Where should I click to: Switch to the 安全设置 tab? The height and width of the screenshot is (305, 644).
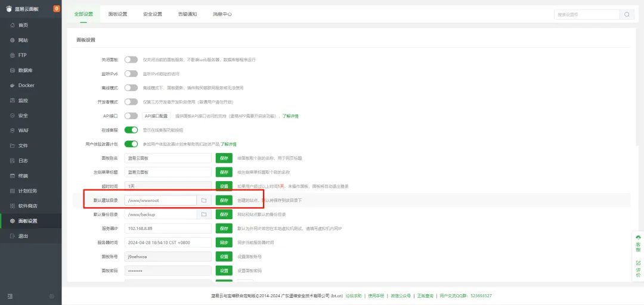click(x=153, y=14)
